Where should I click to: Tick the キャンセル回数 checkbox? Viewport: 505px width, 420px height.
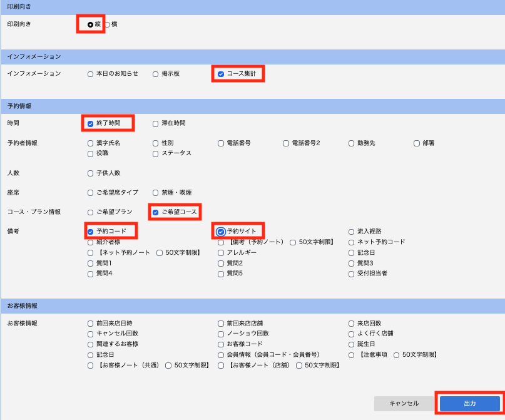tap(90, 334)
